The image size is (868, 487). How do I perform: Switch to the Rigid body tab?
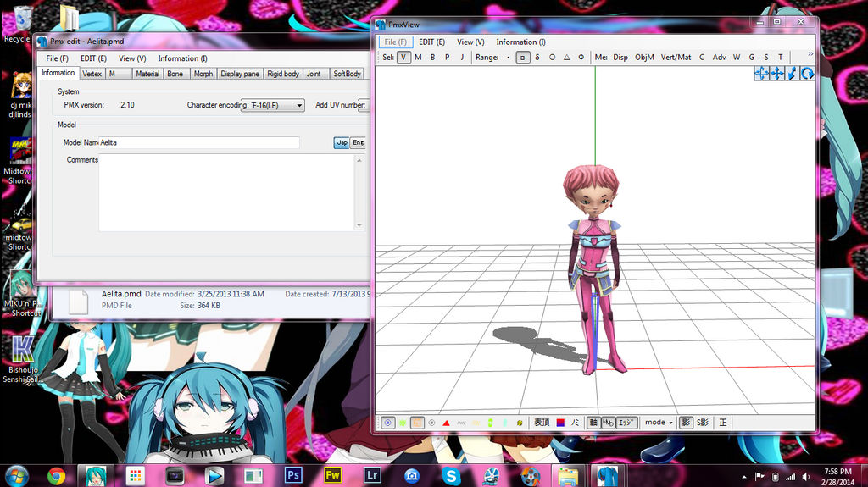283,74
